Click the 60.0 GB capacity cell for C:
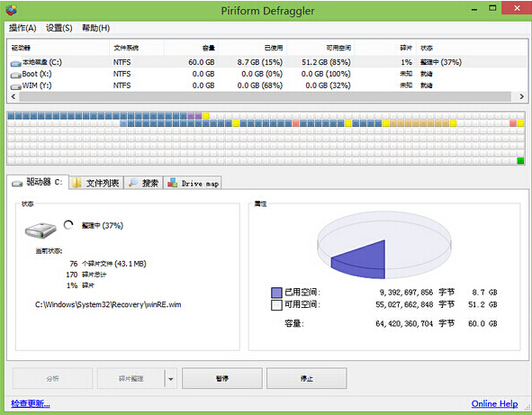This screenshot has width=532, height=415. point(202,62)
